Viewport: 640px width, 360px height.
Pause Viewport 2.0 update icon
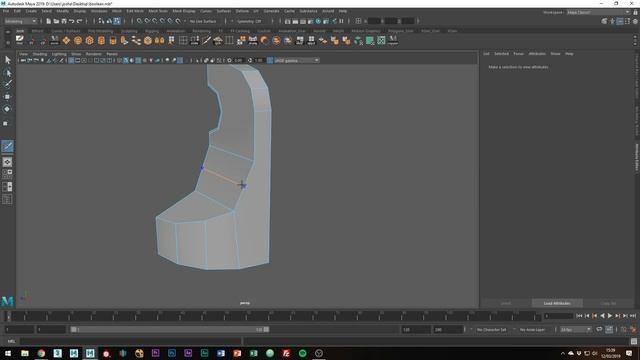pyautogui.click(x=342, y=21)
